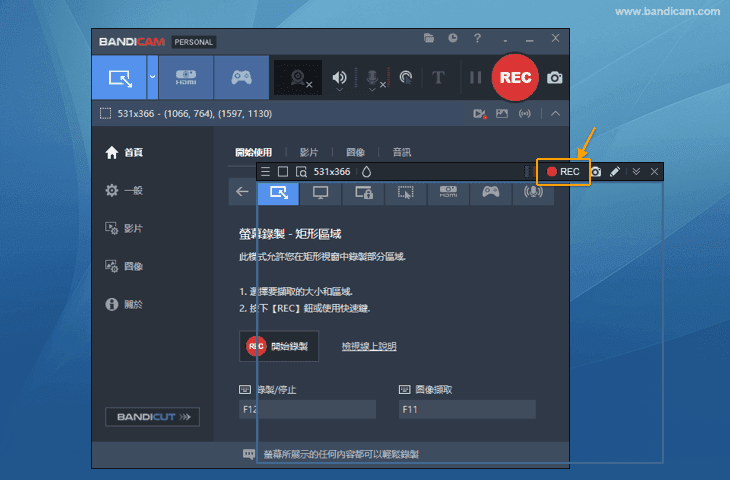
Task: Click the 錄製/停止 hotkey field showing F12
Action: [x=307, y=409]
